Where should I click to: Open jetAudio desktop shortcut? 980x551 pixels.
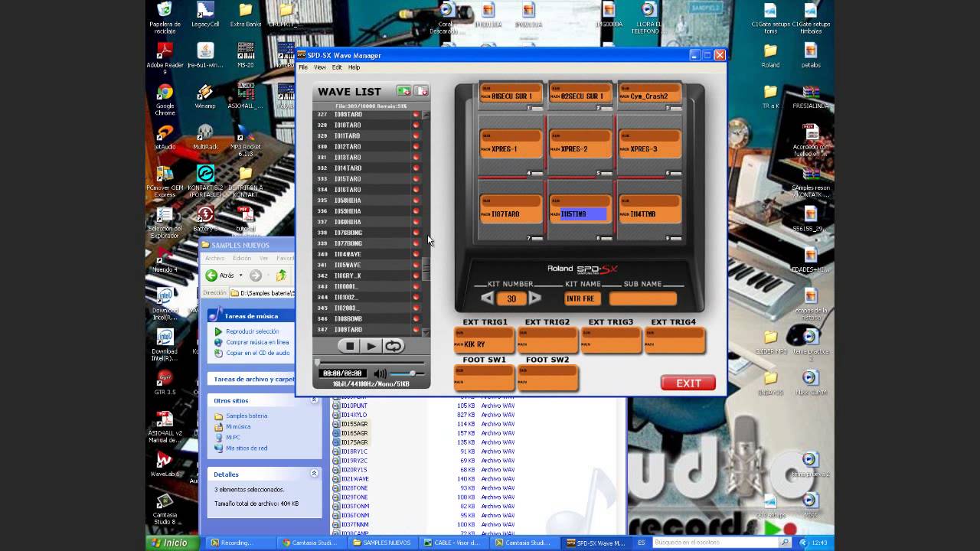165,136
